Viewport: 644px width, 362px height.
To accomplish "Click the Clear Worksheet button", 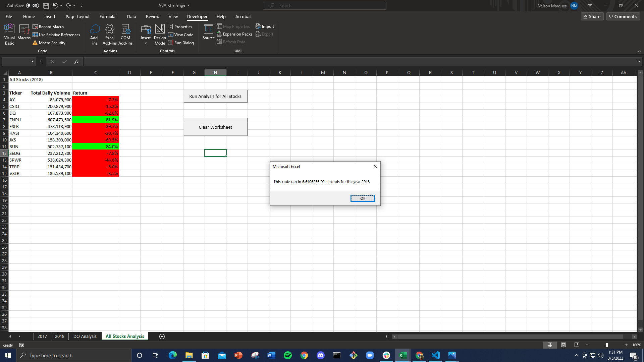I will (x=215, y=127).
